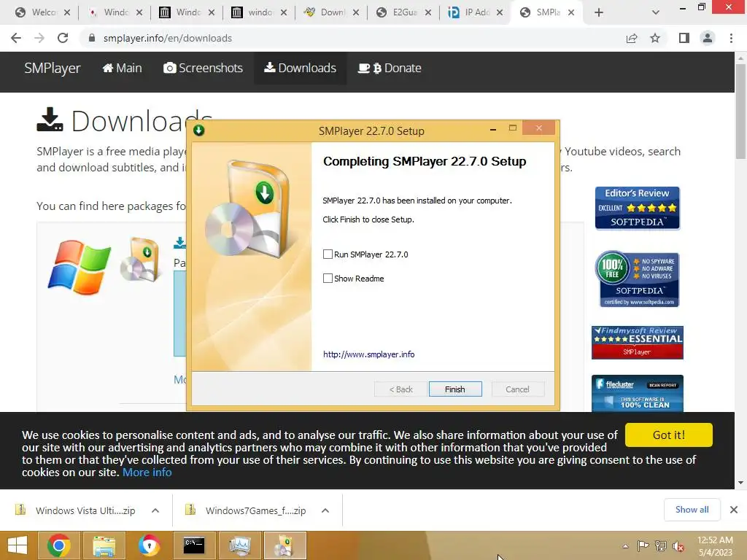The height and width of the screenshot is (560, 747).
Task: Check the Run SMPlayer 22.7.0 checkbox
Action: (x=328, y=254)
